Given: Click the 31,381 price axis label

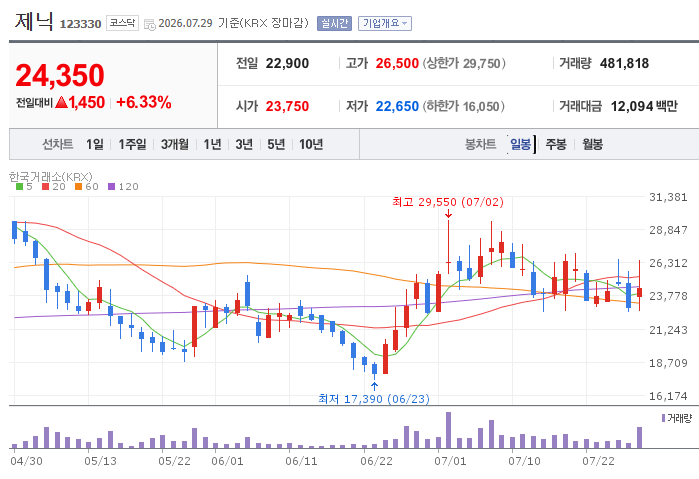Looking at the screenshot, I should point(668,197).
